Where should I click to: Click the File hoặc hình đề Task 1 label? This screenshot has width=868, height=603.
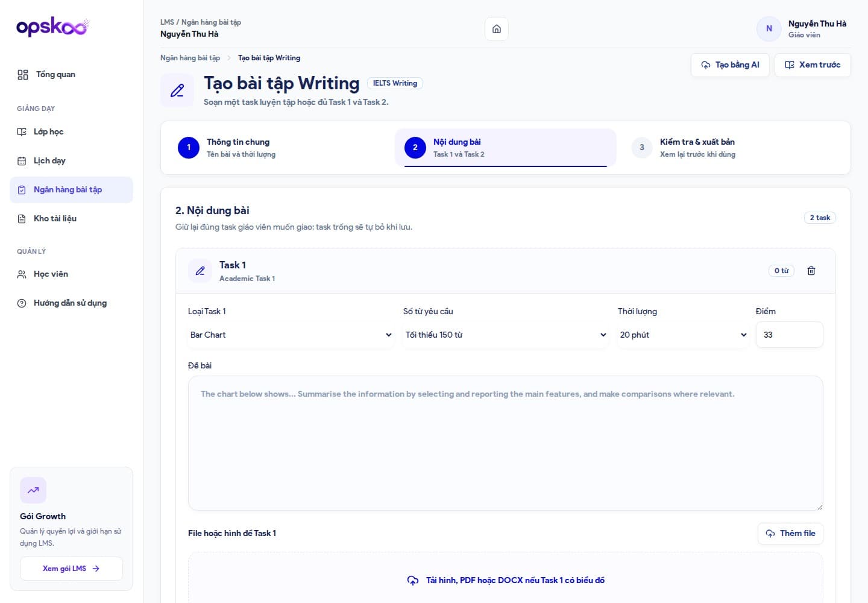232,534
